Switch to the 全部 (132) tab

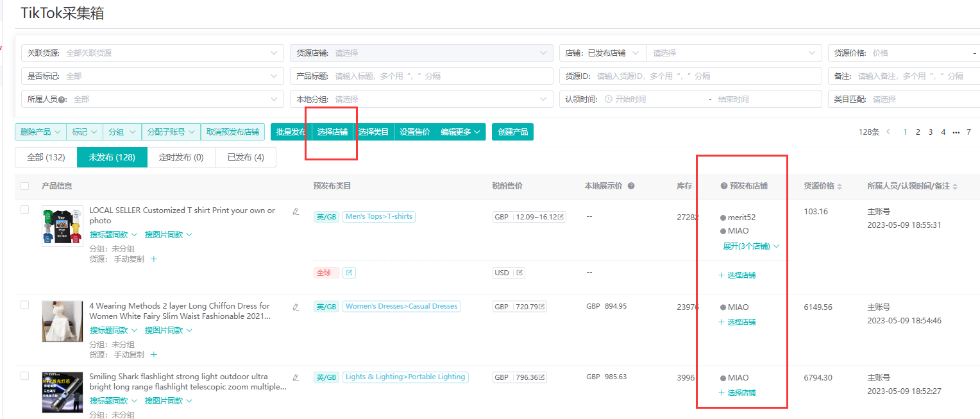[x=46, y=157]
